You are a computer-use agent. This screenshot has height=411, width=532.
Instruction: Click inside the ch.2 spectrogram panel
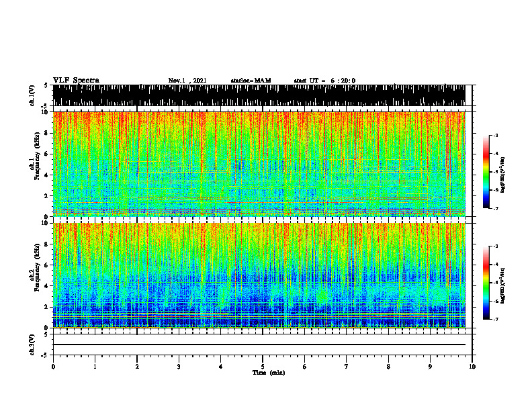(259, 275)
